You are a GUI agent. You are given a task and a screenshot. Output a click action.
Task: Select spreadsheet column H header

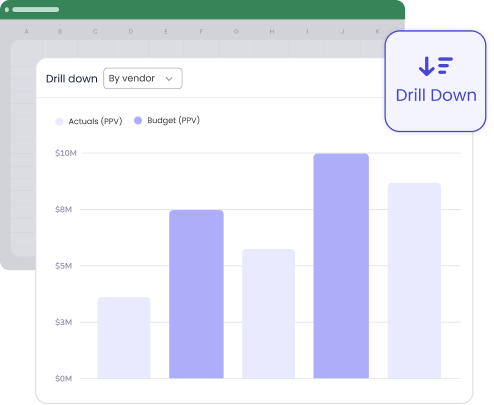pyautogui.click(x=272, y=31)
